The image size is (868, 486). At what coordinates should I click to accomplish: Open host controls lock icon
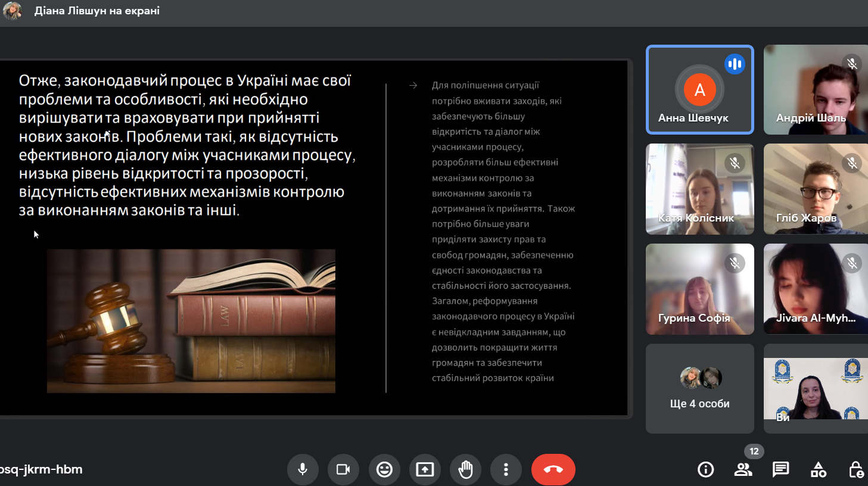[855, 469]
